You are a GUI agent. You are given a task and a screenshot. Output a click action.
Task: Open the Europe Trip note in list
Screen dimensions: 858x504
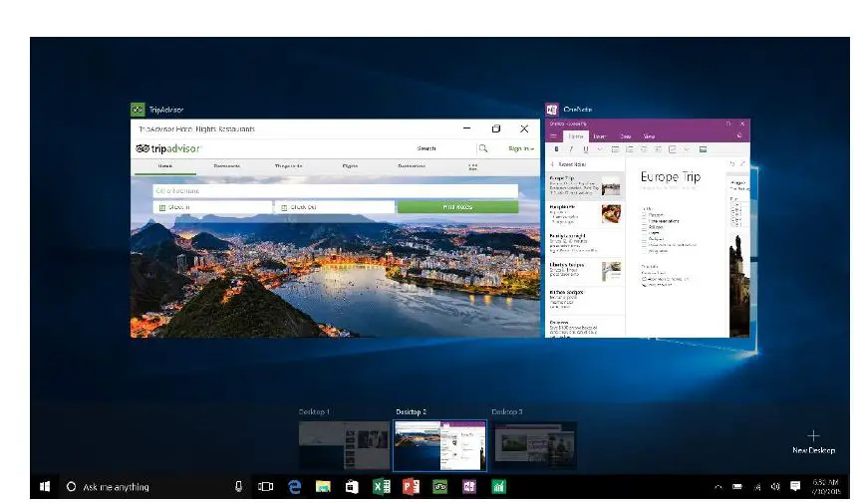click(x=585, y=186)
